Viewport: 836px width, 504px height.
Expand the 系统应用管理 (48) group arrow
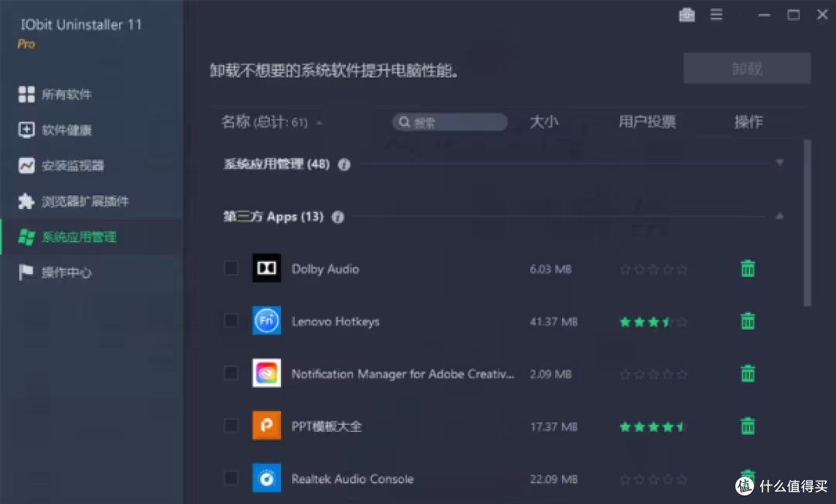pos(779,163)
